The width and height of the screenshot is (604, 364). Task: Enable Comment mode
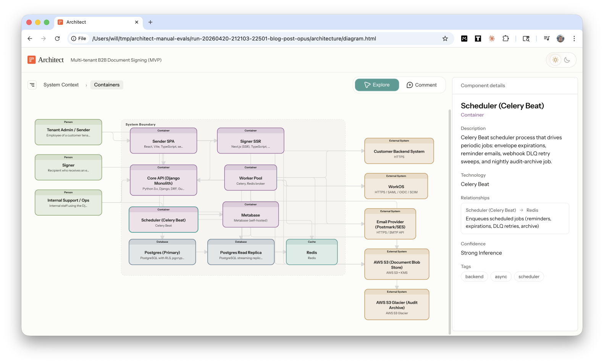pos(422,85)
